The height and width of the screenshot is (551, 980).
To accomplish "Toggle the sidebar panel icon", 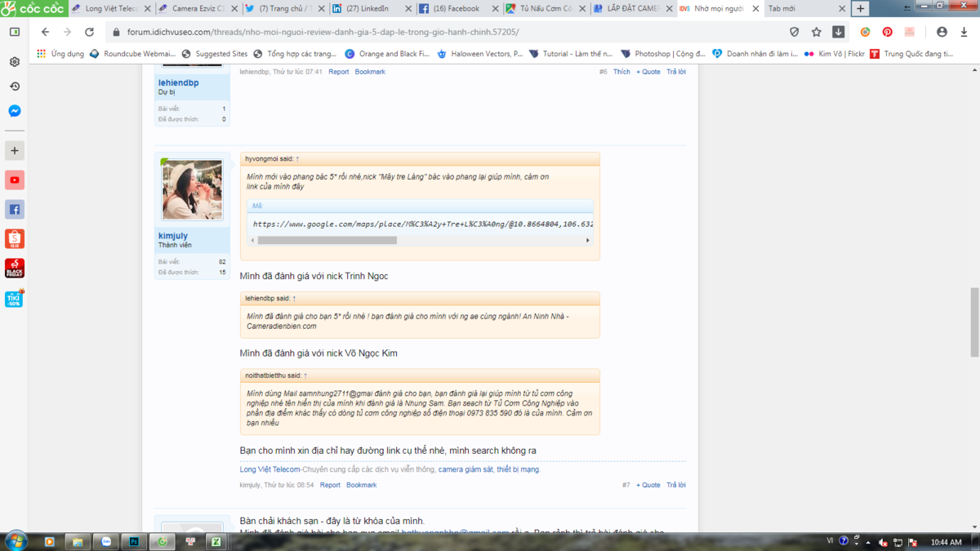I will coord(15,32).
